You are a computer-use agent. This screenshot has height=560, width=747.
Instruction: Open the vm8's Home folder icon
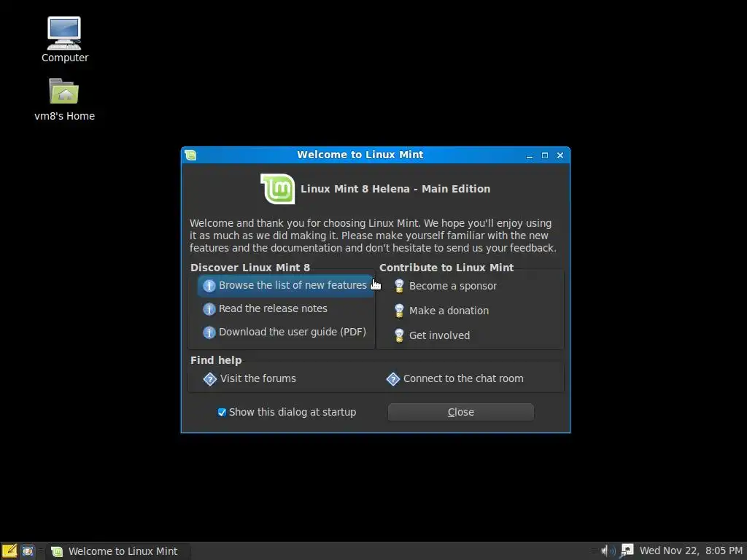tap(64, 99)
